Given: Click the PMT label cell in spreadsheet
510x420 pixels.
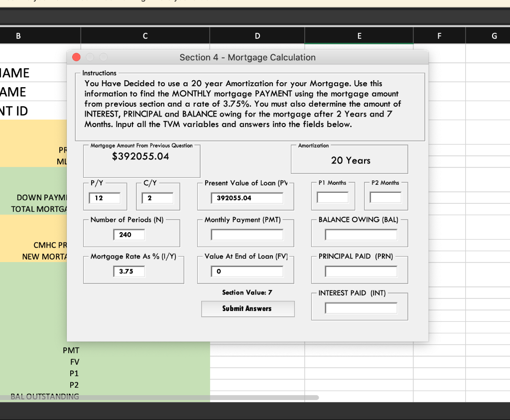Looking at the screenshot, I should [40, 350].
